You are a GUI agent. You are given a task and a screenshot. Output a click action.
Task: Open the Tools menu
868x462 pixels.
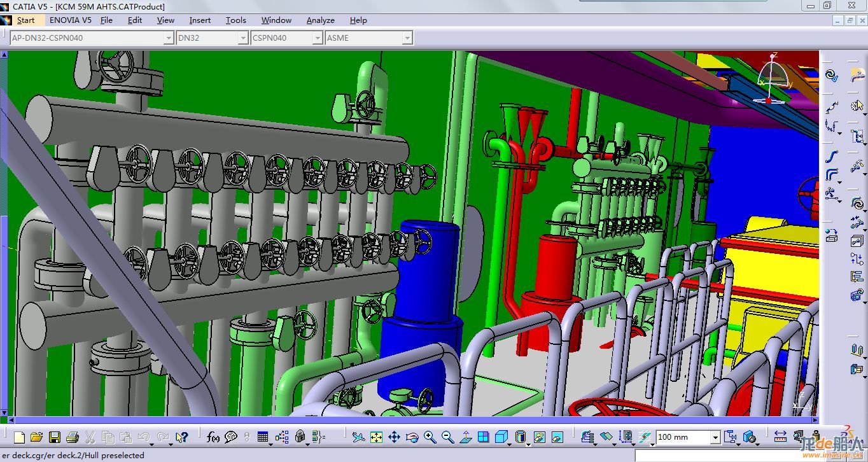(235, 20)
